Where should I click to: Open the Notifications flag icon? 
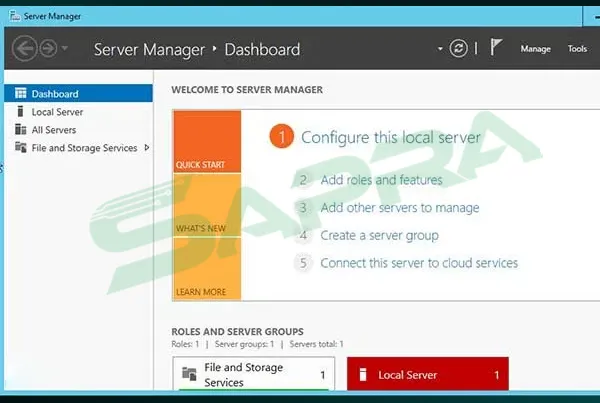(x=496, y=48)
